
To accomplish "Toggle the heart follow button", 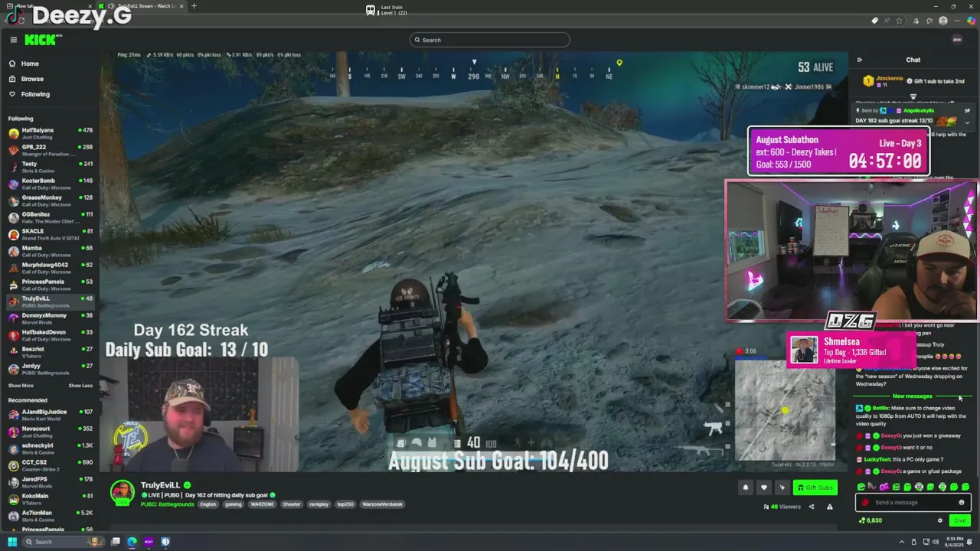I will click(763, 487).
